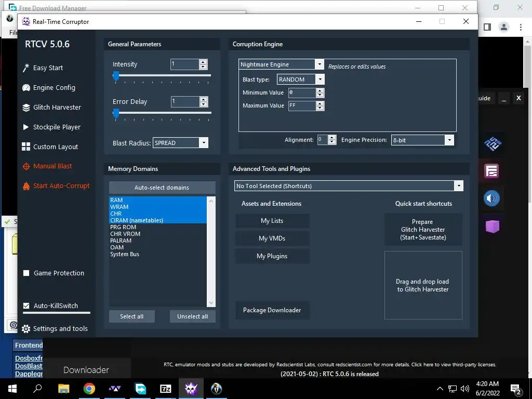Screen dimensions: 532x399
Task: Select the System Bus memory domain
Action: pos(158,254)
